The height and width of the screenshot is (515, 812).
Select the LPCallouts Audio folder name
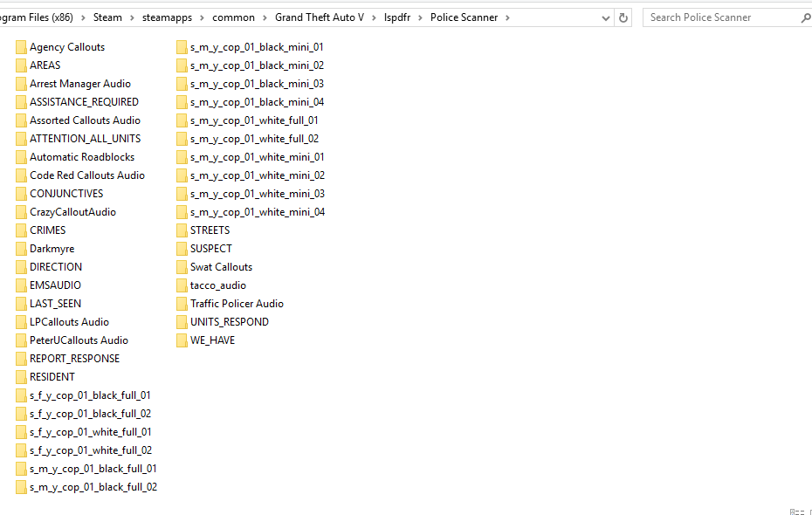pyautogui.click(x=69, y=322)
